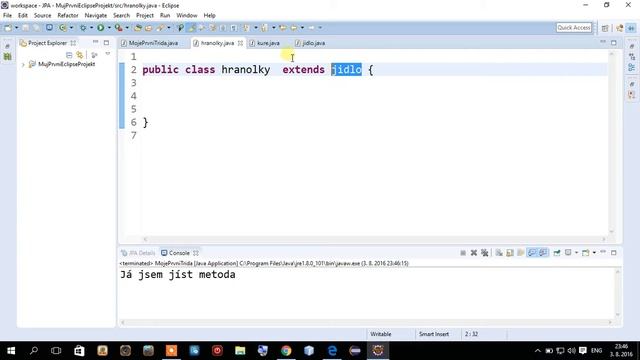Screen dimensions: 640x360
Task: Open Project Explorer View Menu triangle
Action: pyautogui.click(x=108, y=54)
